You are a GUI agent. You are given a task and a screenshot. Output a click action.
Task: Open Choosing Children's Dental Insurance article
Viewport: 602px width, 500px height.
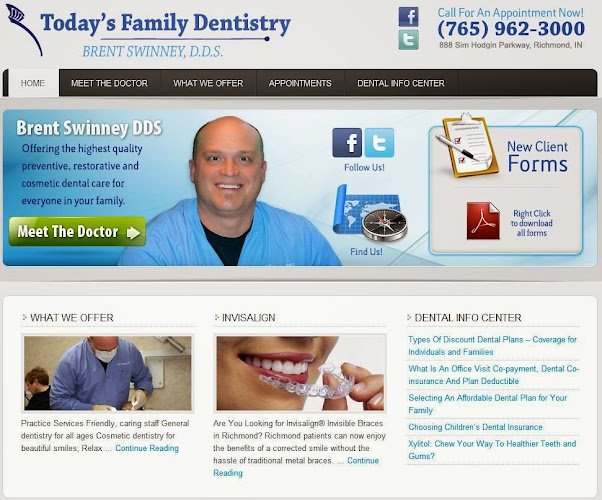pyautogui.click(x=475, y=427)
